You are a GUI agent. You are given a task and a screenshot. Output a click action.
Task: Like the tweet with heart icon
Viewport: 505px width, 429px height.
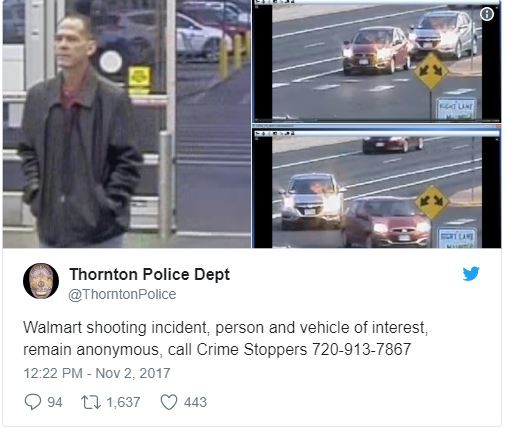[169, 402]
